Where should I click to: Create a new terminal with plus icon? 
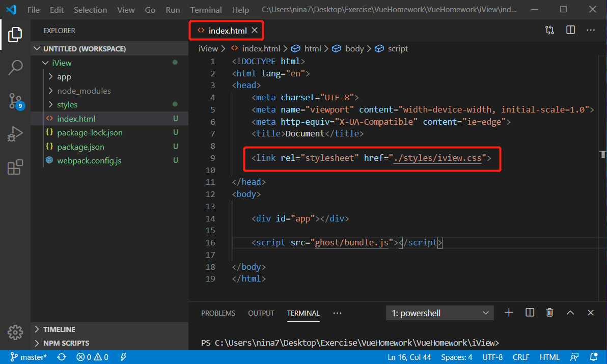509,313
